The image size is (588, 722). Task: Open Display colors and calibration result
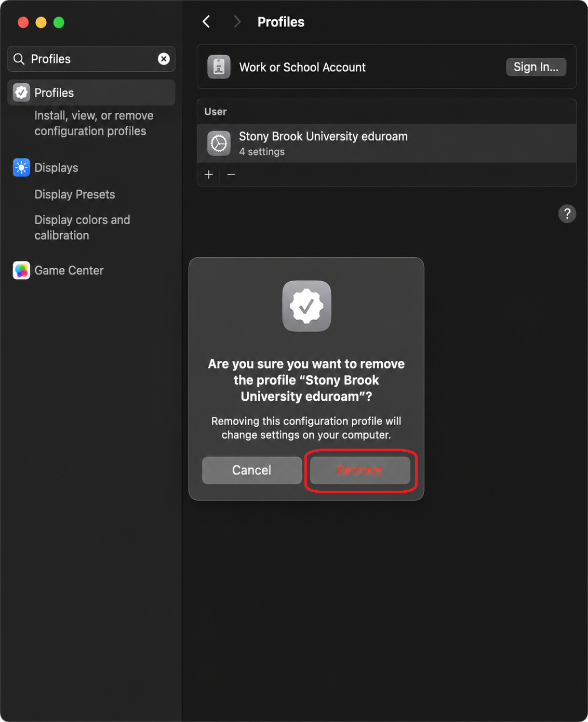(x=82, y=228)
